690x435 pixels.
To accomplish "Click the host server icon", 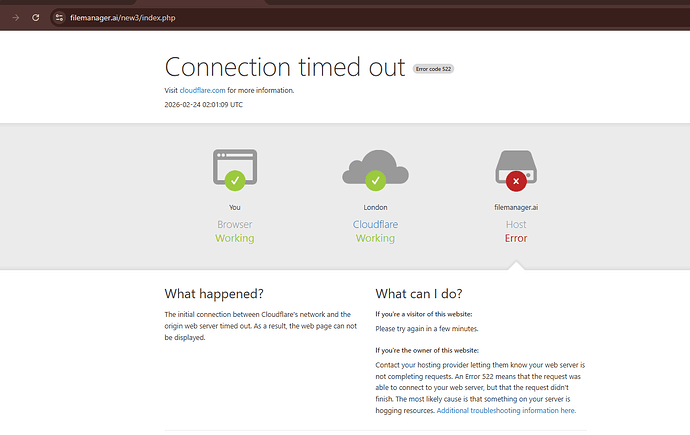I will pos(516,166).
